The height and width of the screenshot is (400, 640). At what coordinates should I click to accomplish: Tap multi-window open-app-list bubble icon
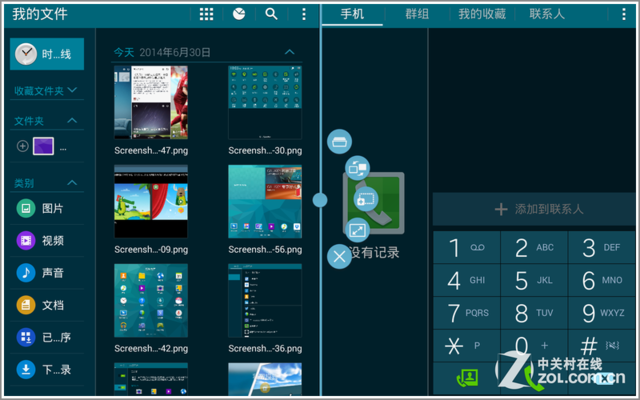point(339,142)
